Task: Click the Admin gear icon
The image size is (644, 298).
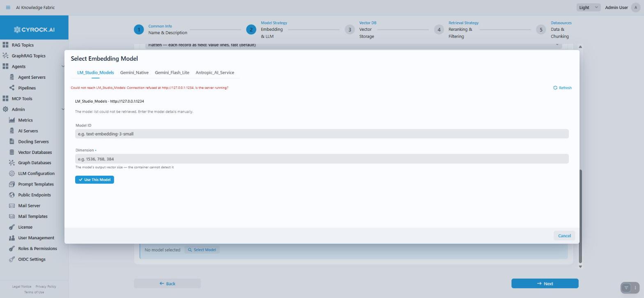Action: [5, 109]
